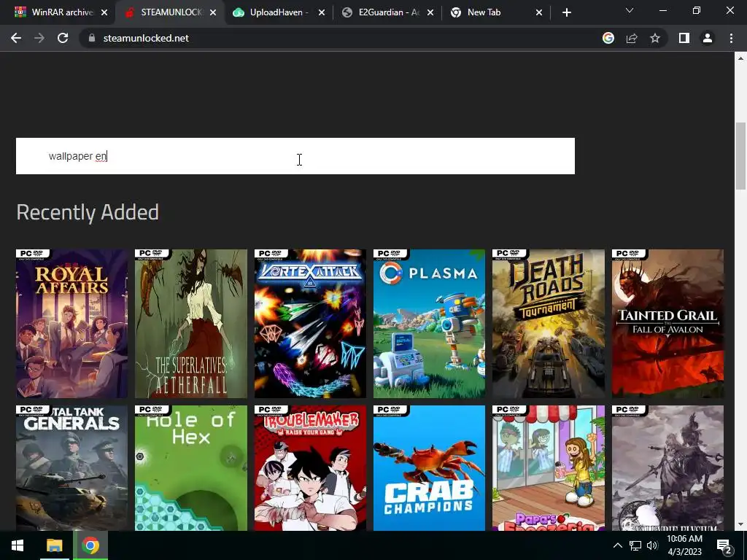Viewport: 747px width, 560px height.
Task: Open Chrome three-dot menu
Action: 731,38
